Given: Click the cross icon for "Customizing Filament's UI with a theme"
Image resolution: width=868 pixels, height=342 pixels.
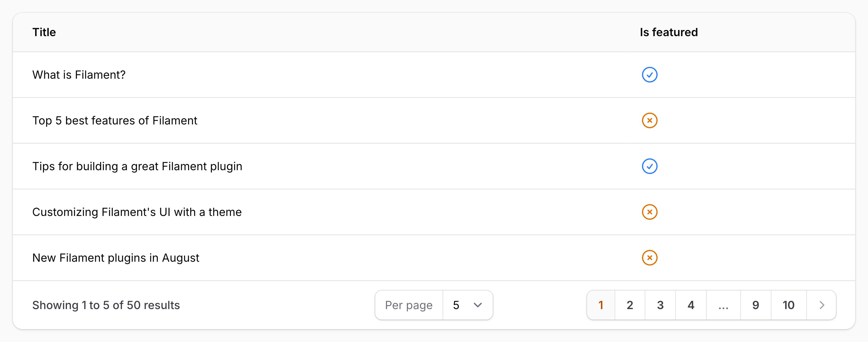Looking at the screenshot, I should pyautogui.click(x=650, y=212).
